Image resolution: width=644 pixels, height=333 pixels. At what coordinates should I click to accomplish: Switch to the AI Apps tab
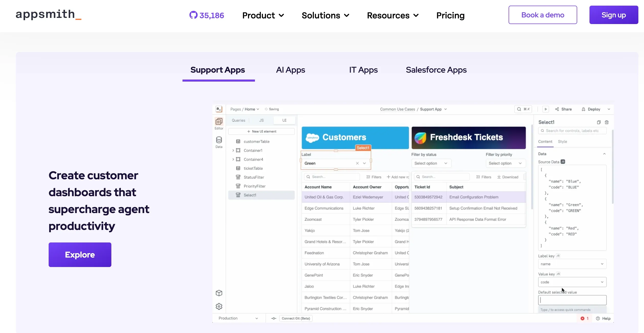click(x=291, y=70)
